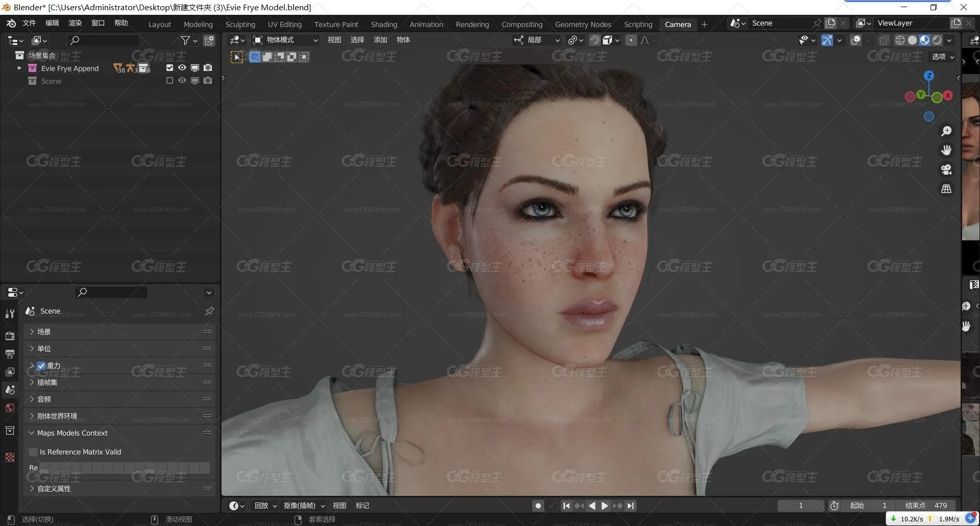Viewport: 980px width, 526px height.
Task: Collapse Maps Models Context panel
Action: point(119,433)
